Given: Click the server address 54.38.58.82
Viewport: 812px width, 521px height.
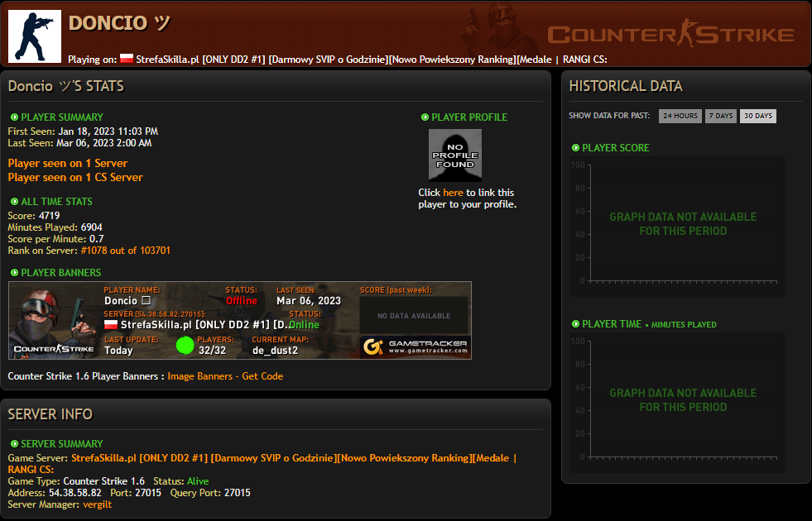Looking at the screenshot, I should (75, 493).
